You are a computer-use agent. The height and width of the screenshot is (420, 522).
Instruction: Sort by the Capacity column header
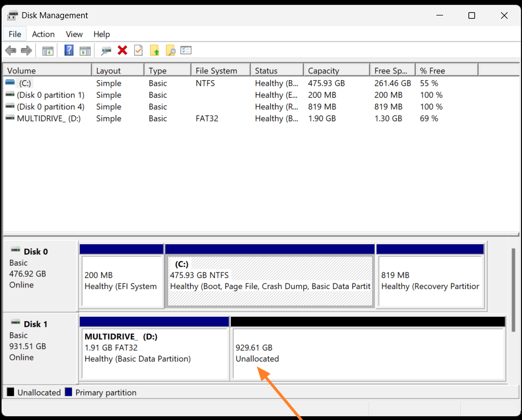tap(337, 71)
